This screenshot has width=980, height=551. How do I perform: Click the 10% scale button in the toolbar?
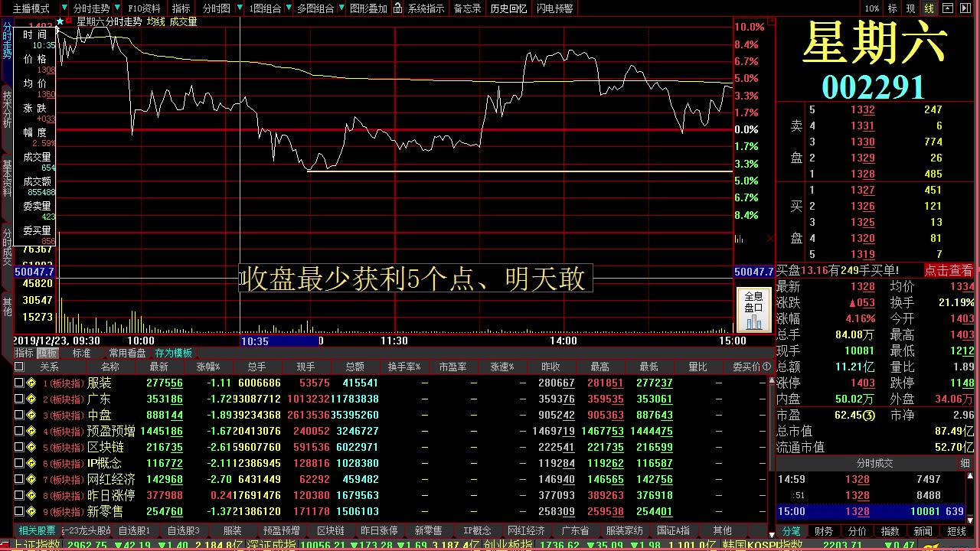(x=872, y=8)
